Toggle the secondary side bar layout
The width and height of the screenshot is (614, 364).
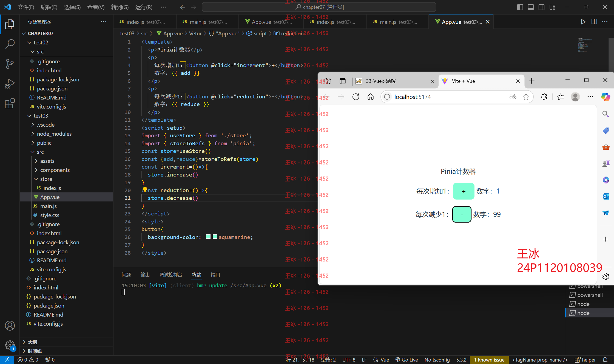[x=541, y=7]
